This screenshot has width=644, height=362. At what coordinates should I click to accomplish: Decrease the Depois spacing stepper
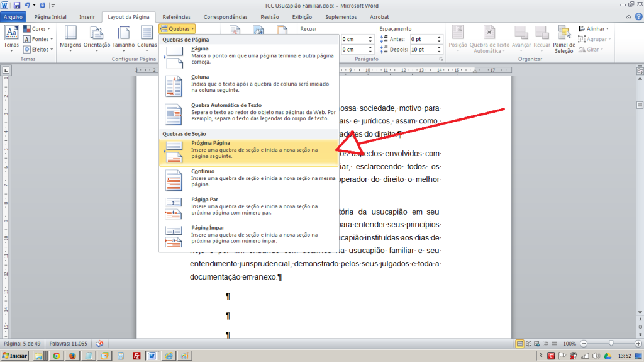439,52
